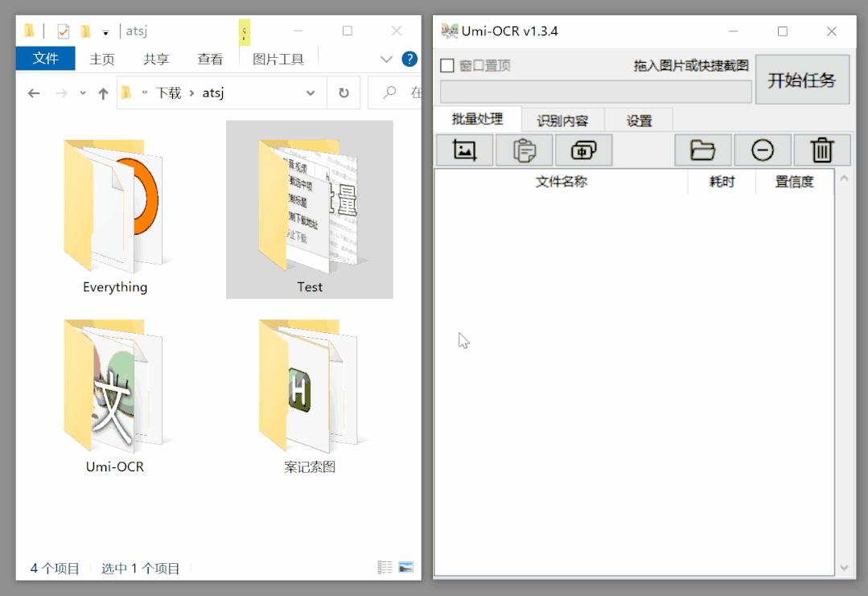
Task: Collapse the ribbon using the chevron arrow
Action: (x=385, y=59)
